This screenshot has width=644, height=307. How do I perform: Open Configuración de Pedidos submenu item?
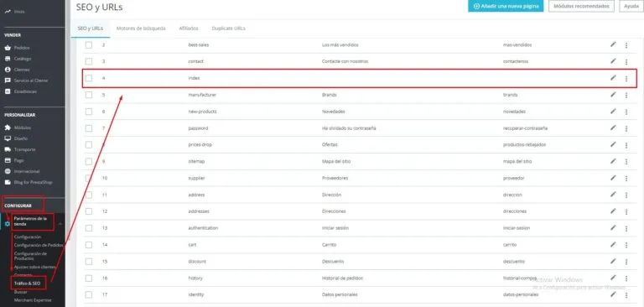tap(39, 245)
